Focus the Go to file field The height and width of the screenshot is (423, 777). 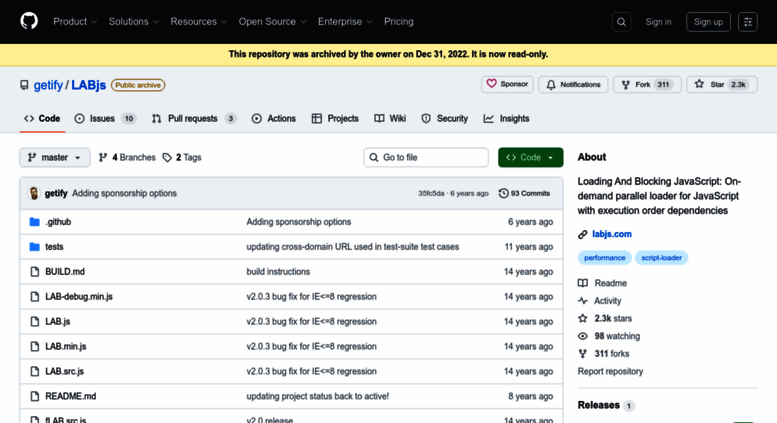point(426,158)
